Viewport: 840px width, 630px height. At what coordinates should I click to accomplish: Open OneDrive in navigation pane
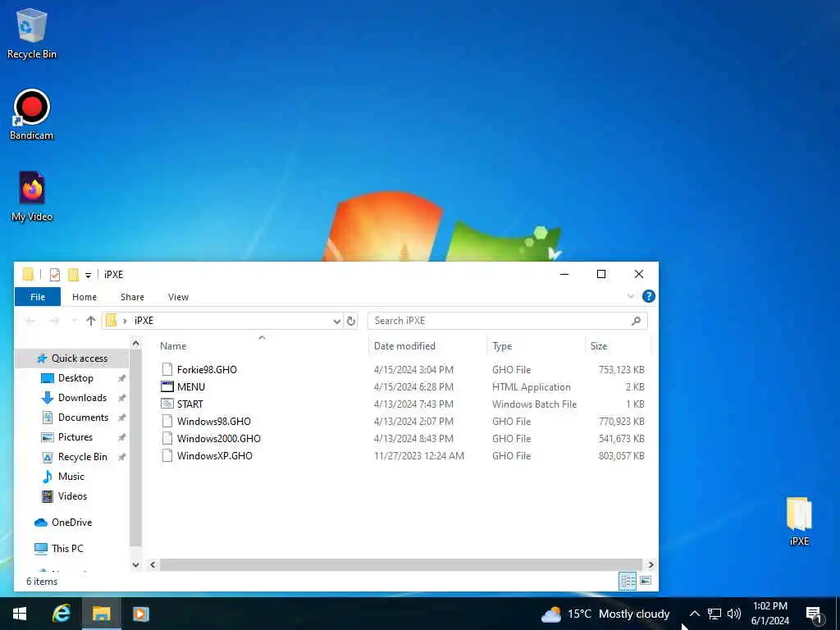(71, 523)
